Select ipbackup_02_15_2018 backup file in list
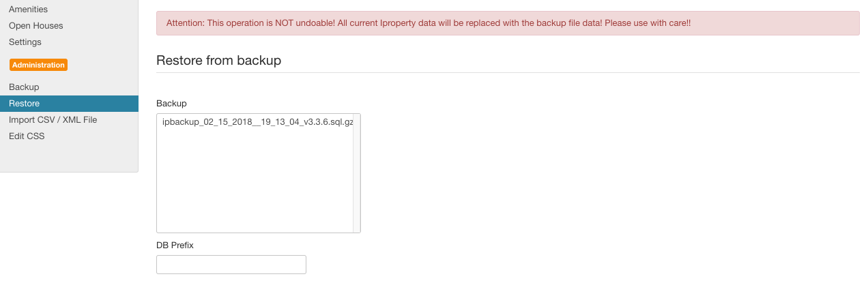 [x=257, y=121]
